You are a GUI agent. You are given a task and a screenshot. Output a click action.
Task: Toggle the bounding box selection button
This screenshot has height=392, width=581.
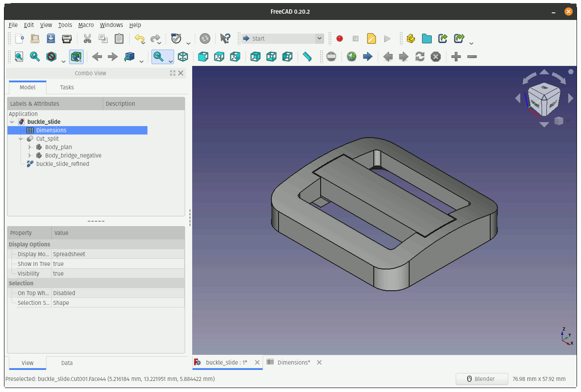pyautogui.click(x=76, y=57)
